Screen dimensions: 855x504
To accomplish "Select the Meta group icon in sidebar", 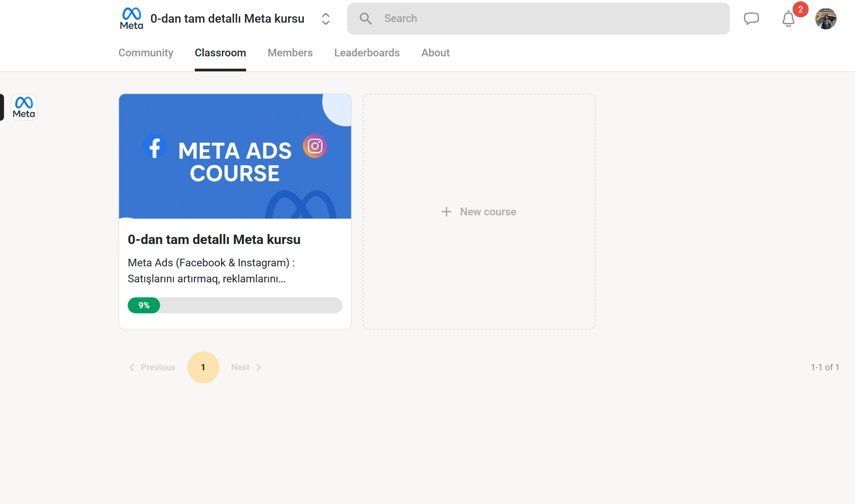I will pyautogui.click(x=24, y=107).
